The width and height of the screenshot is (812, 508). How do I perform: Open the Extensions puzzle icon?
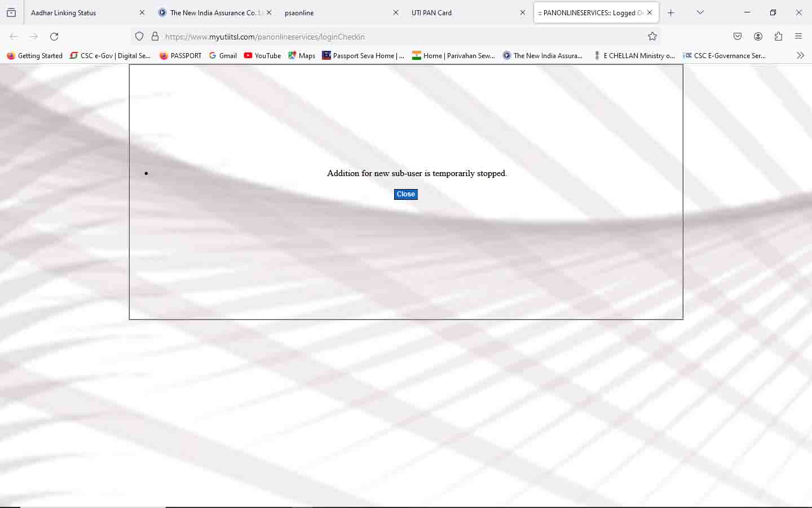(x=778, y=37)
